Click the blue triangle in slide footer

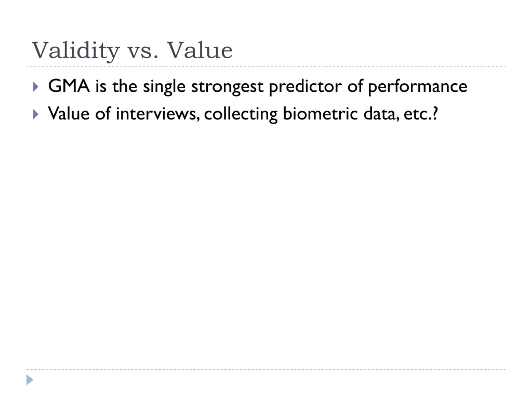pos(30,380)
